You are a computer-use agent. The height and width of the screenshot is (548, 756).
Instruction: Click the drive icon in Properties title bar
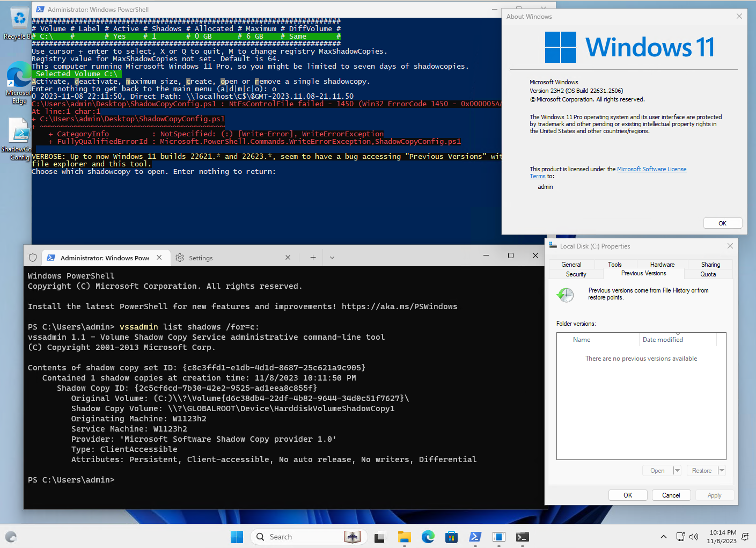pyautogui.click(x=553, y=245)
